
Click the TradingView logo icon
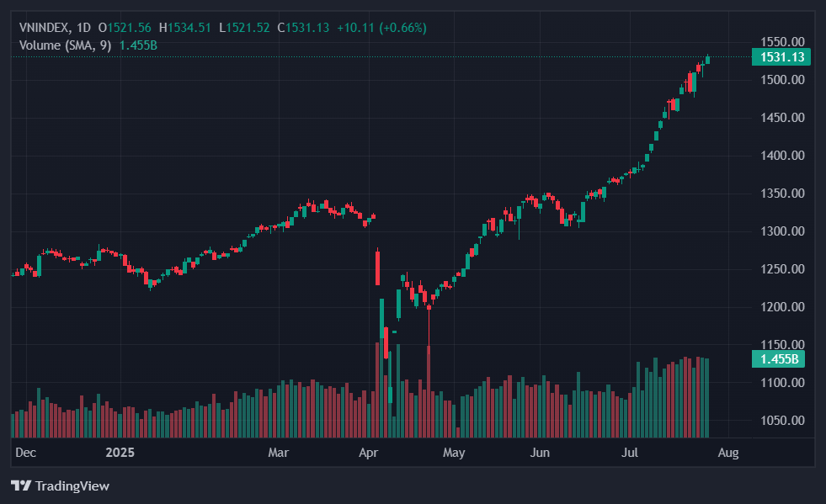(21, 485)
